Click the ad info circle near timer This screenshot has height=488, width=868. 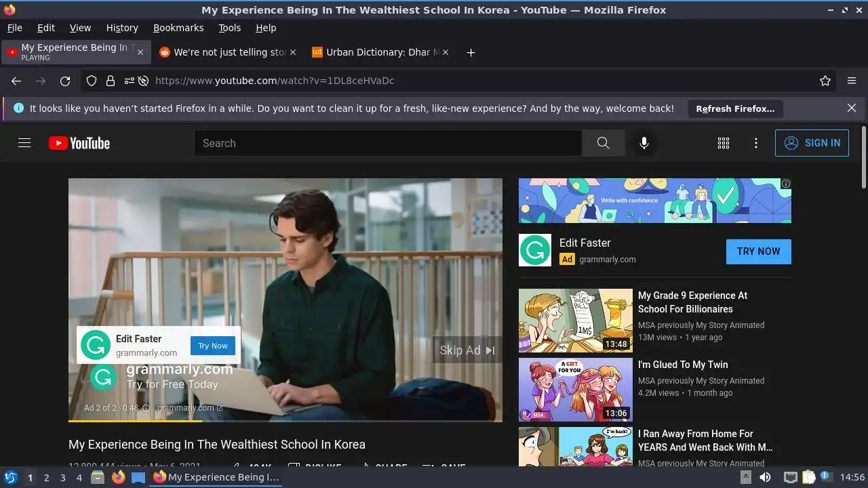[x=146, y=408]
